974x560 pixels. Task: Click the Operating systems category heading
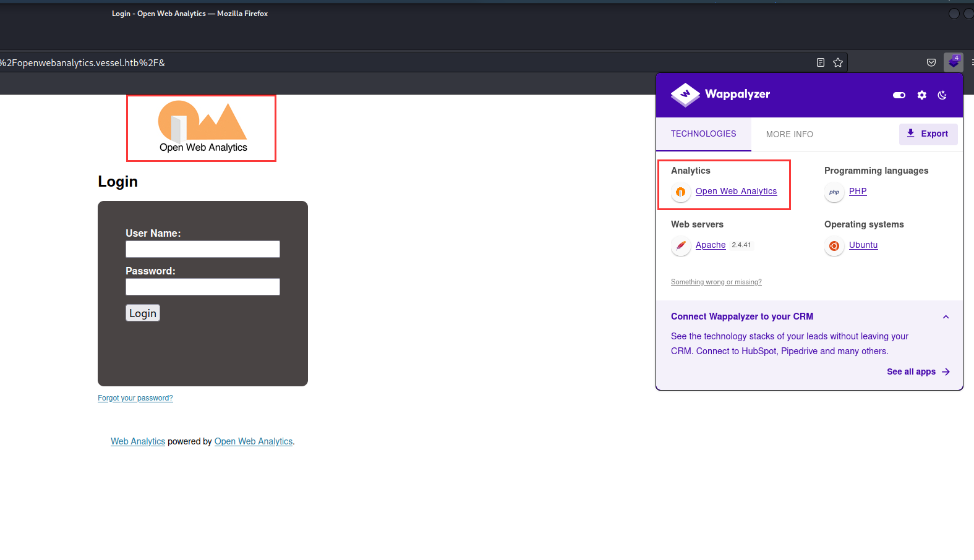point(864,224)
